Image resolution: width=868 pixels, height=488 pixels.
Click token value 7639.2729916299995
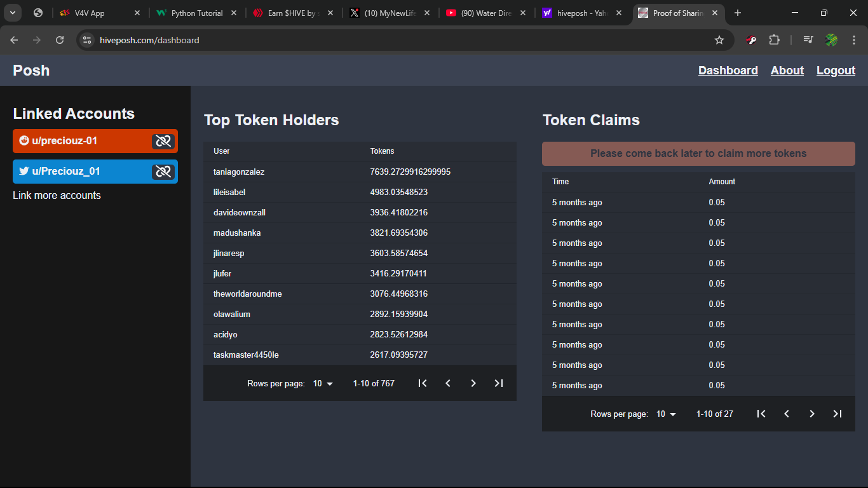pyautogui.click(x=410, y=172)
